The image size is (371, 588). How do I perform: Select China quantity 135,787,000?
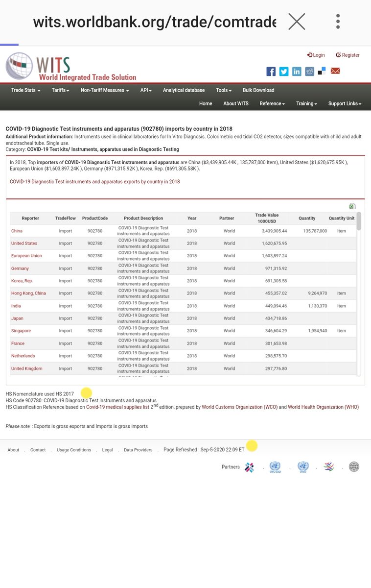tap(315, 231)
